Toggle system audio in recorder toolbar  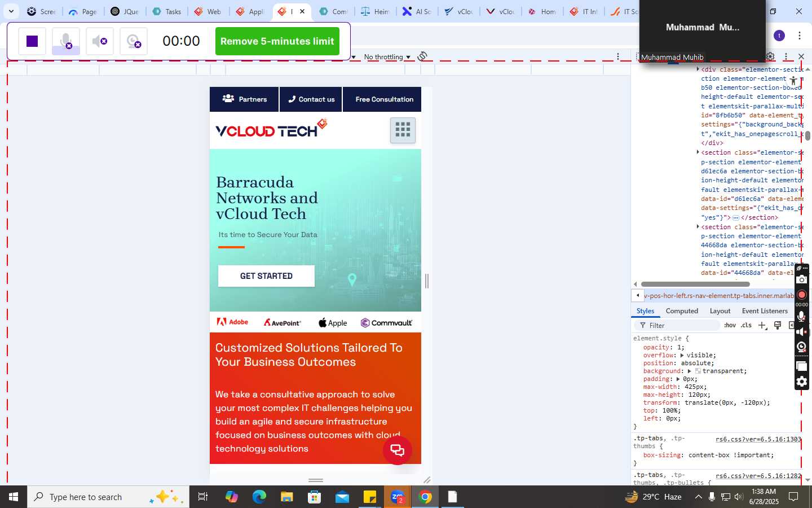100,41
